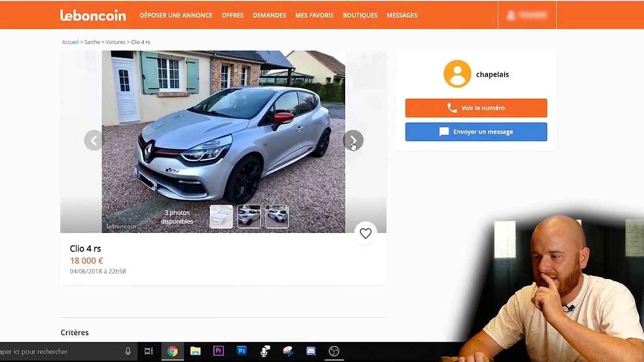
Task: Open Google Chrome in the taskbar
Action: point(172,351)
